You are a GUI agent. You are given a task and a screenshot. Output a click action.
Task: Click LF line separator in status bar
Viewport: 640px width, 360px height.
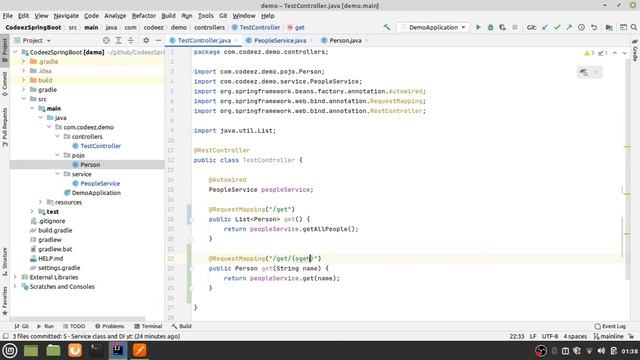click(533, 336)
